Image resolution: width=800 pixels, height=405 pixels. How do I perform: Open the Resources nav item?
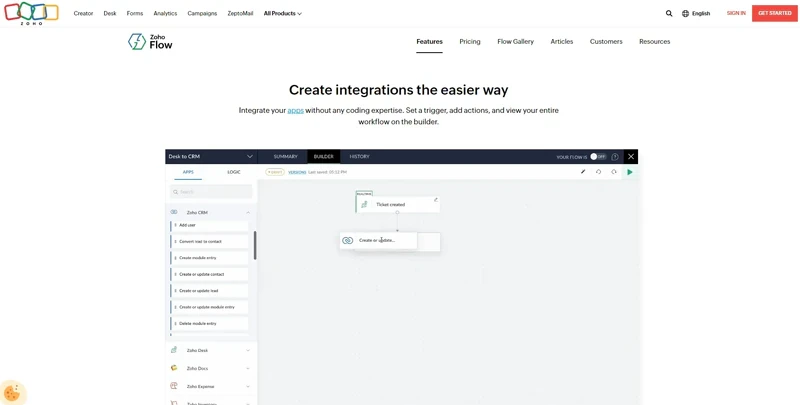655,42
